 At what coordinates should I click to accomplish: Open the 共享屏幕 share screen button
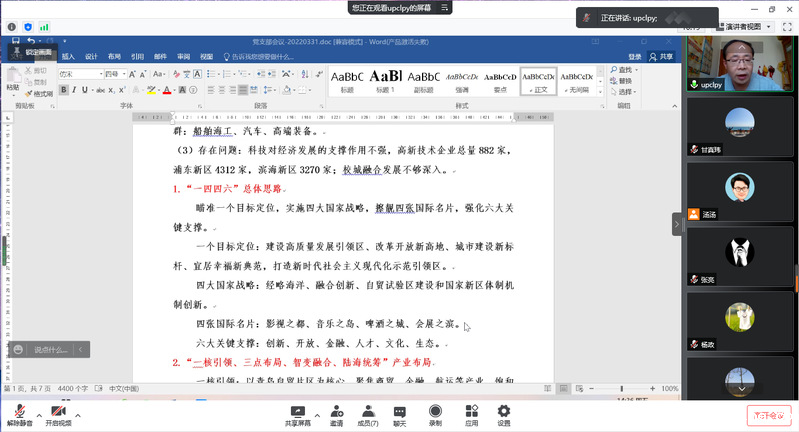click(298, 416)
